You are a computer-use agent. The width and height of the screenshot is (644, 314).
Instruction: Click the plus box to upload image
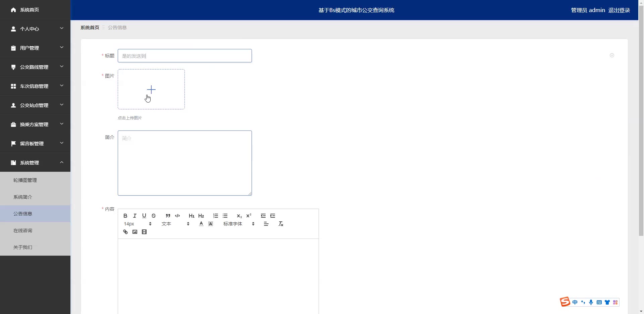[151, 89]
